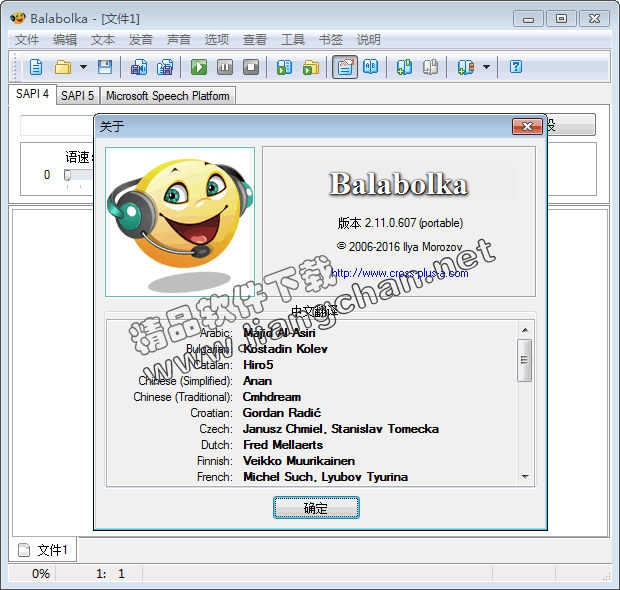Close the 关于 dialog with red X
Image resolution: width=620 pixels, height=590 pixels.
tap(527, 127)
